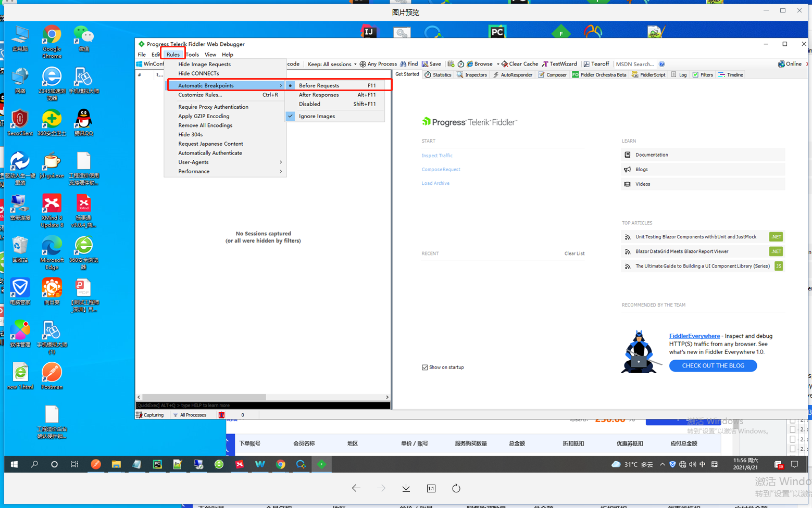Toggle the Show on startup checkbox
The width and height of the screenshot is (812, 508).
[424, 367]
